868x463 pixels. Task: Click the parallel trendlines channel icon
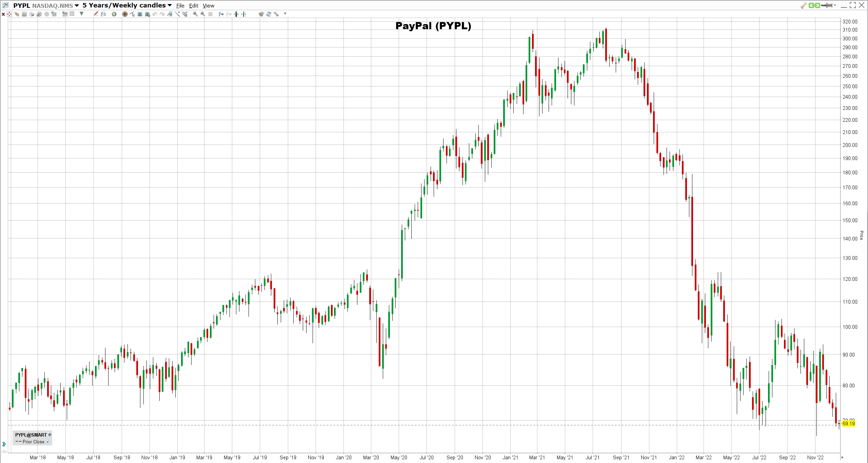click(185, 14)
